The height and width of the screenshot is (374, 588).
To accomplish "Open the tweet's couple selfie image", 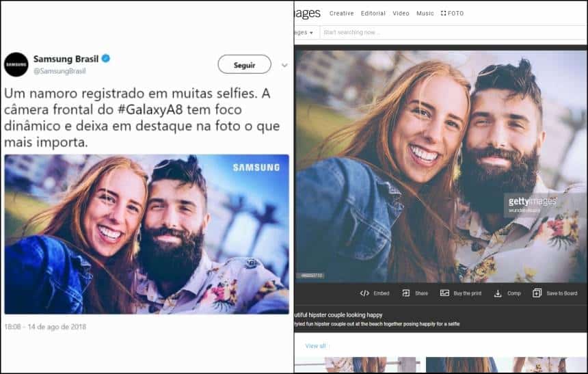I will click(146, 234).
